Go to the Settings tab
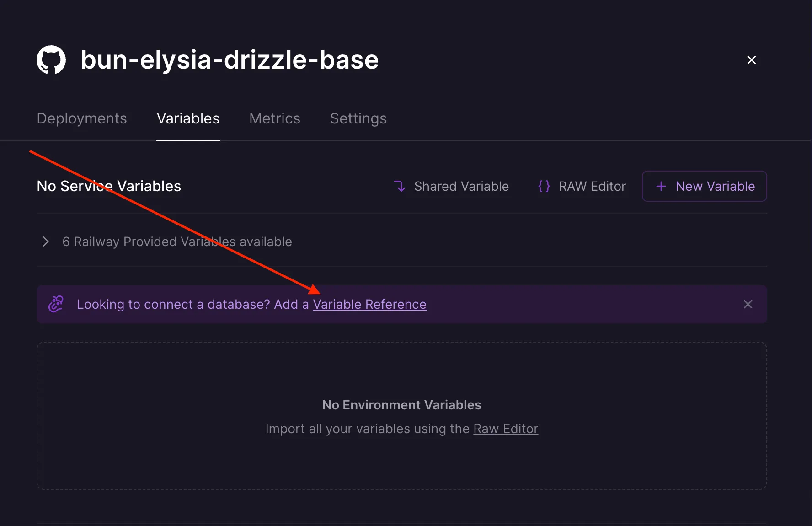 coord(358,118)
